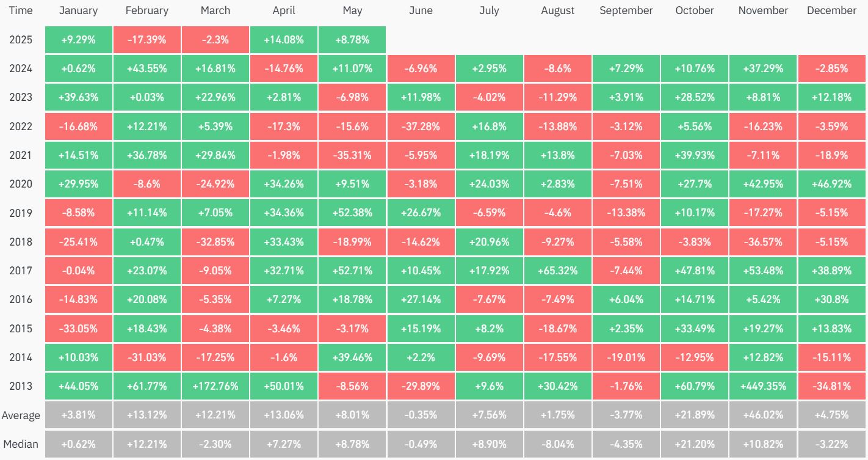The height and width of the screenshot is (460, 868).
Task: Click the -8.04% August median cell
Action: (558, 444)
